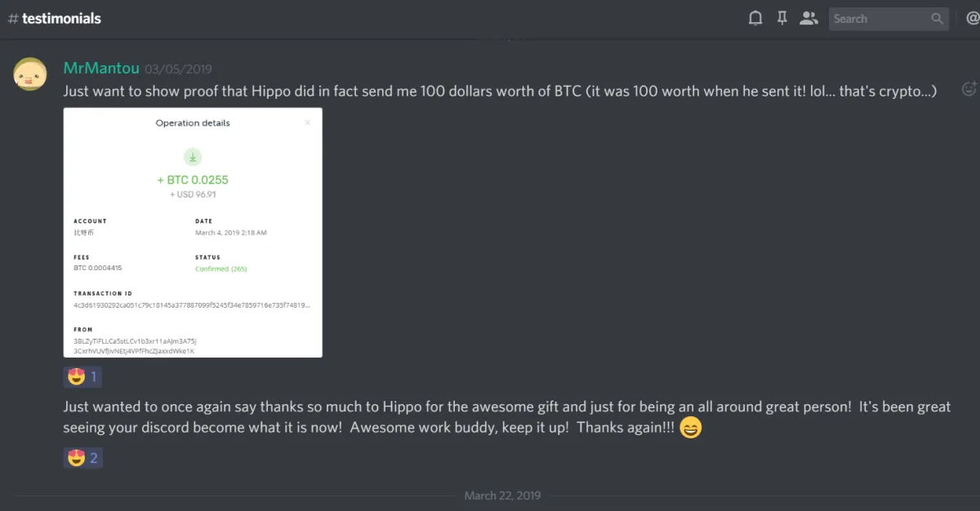Open mentions via the @ icon
Image resolution: width=980 pixels, height=511 pixels.
click(973, 18)
